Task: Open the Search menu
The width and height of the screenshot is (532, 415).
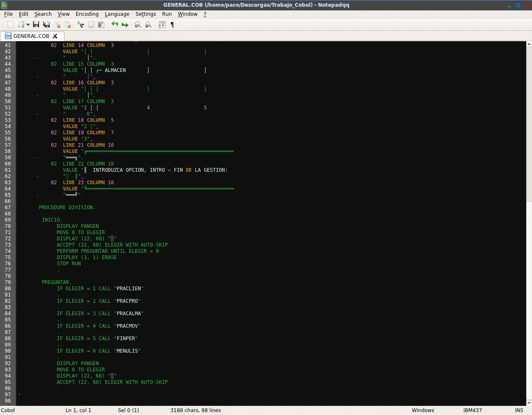Action: point(43,14)
